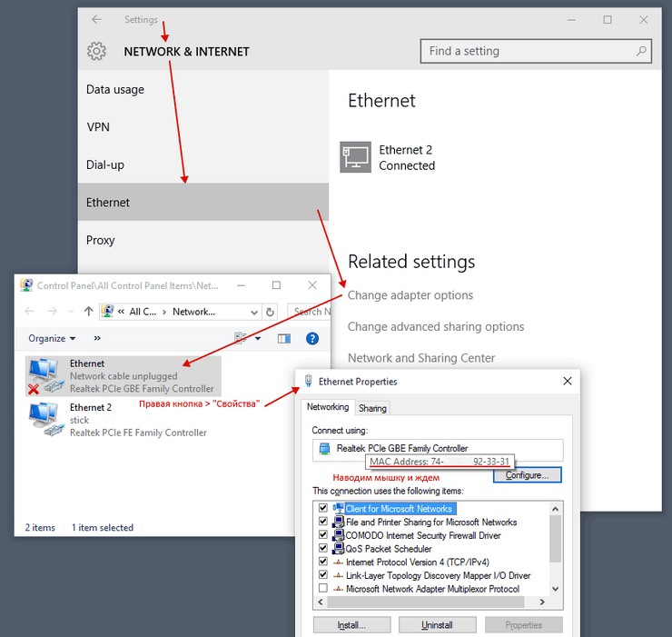
Task: Open the blue Help question mark
Action: click(x=312, y=339)
